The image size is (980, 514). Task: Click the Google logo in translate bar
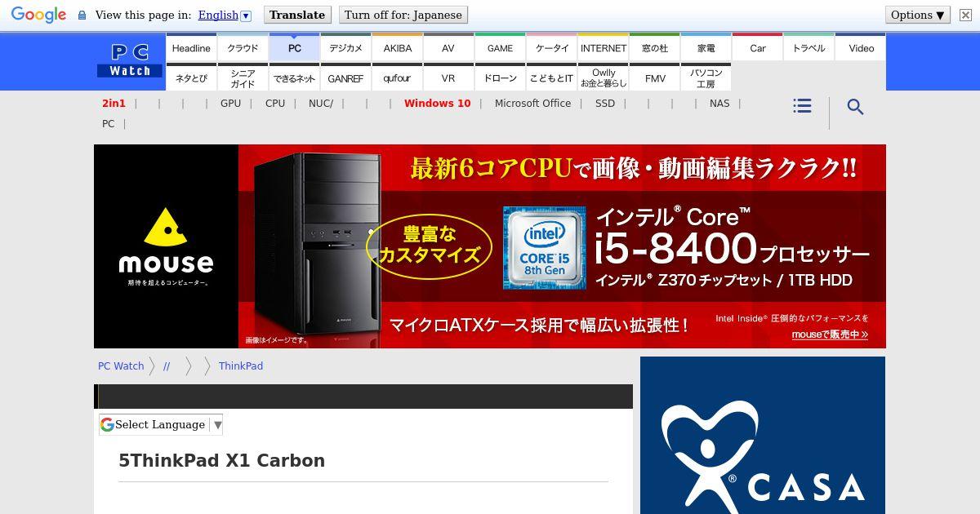38,15
